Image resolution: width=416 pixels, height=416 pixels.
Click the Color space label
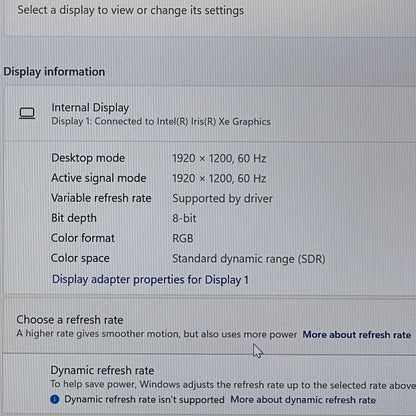coord(80,258)
